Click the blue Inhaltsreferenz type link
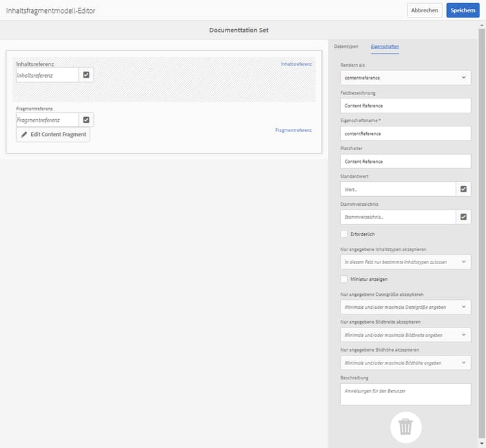The width and height of the screenshot is (486, 448). pos(296,64)
